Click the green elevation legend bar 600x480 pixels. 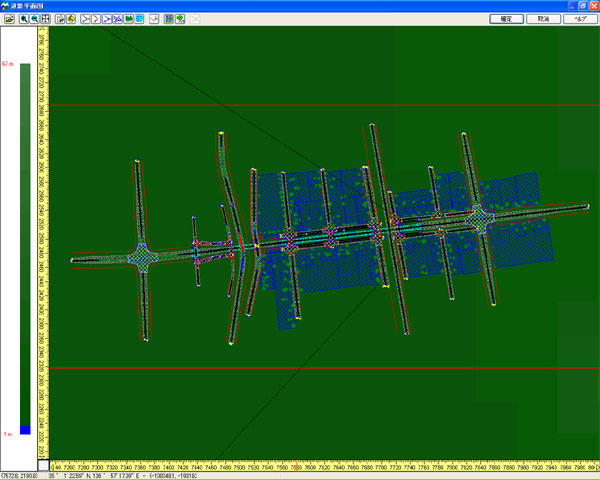[x=25, y=240]
